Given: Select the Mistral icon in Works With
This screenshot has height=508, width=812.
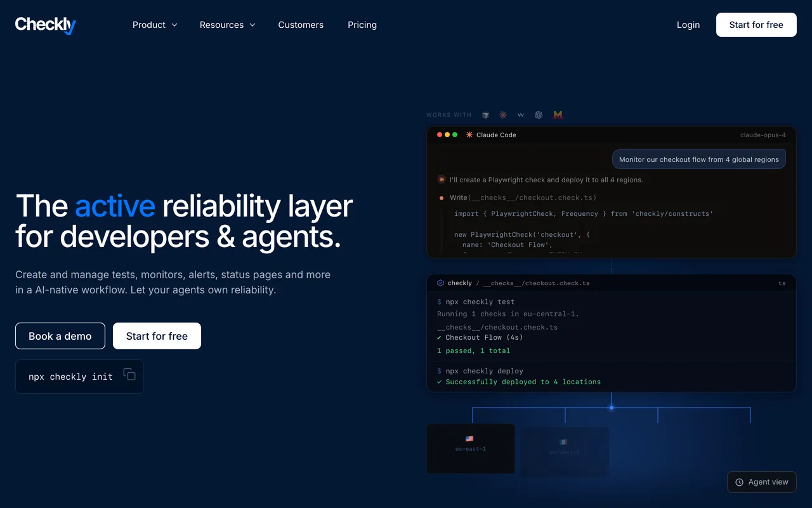Looking at the screenshot, I should point(558,115).
